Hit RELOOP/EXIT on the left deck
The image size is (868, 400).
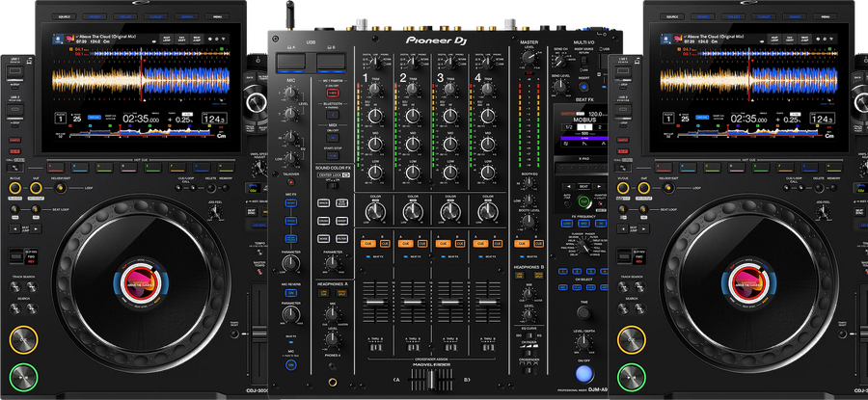pos(59,189)
